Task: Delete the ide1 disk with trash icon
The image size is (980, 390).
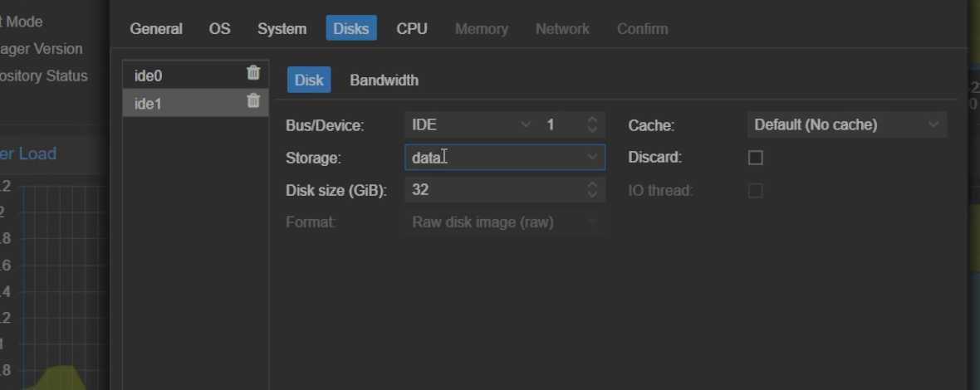Action: tap(253, 100)
